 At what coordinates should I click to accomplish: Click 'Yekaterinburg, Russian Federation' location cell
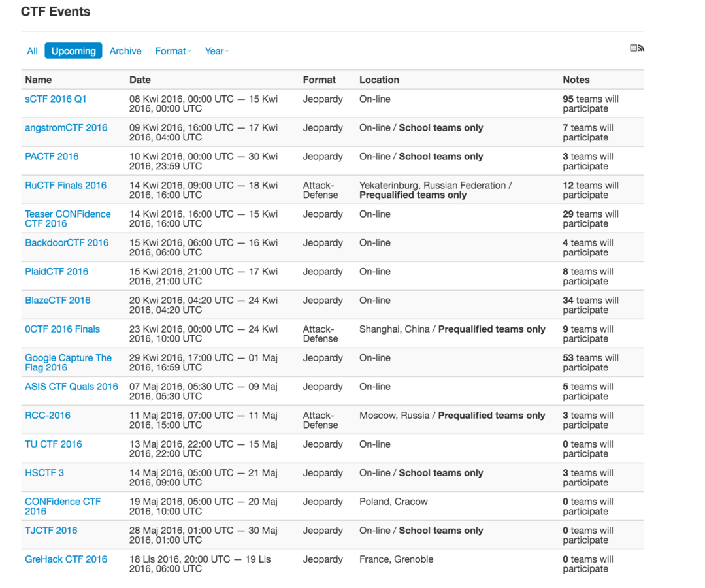tap(435, 190)
